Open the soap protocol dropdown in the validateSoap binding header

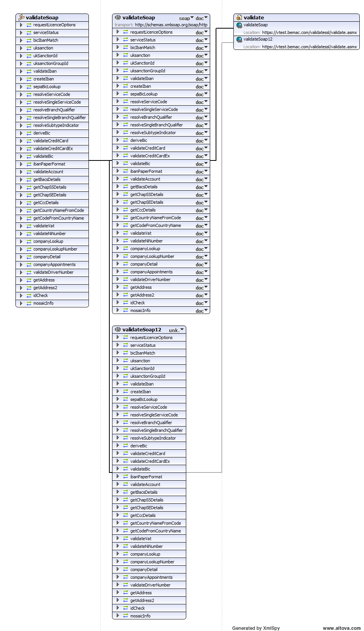coord(186,18)
